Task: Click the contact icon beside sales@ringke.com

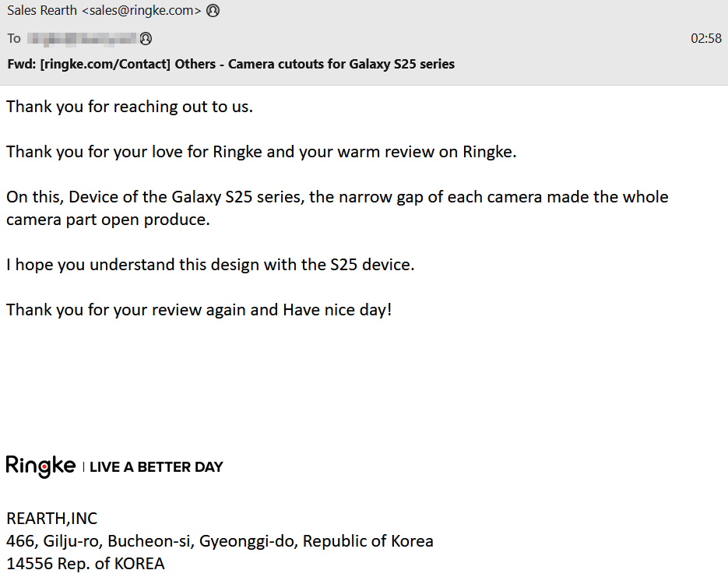Action: point(213,11)
